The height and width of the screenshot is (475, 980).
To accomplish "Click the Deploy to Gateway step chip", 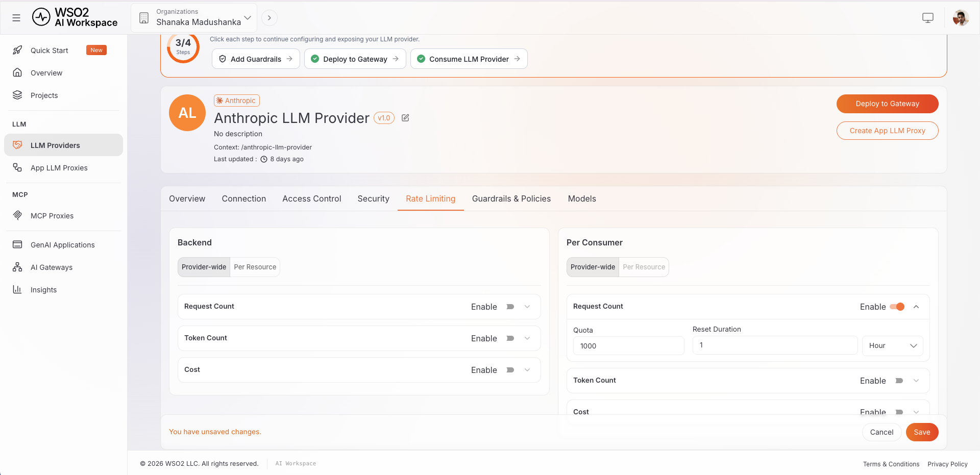I will 355,59.
